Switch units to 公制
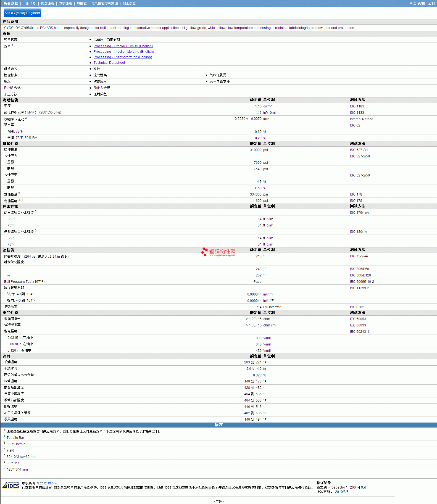This screenshot has width=437, height=504. point(431,3)
